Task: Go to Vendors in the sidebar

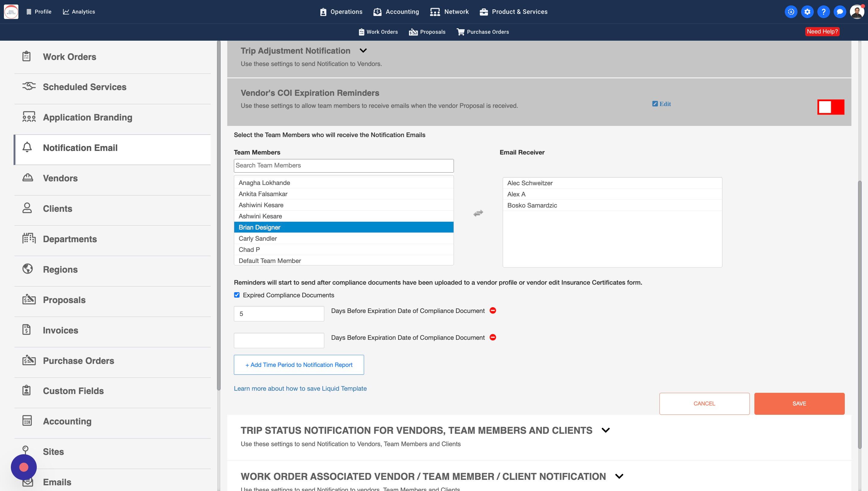Action: click(60, 178)
